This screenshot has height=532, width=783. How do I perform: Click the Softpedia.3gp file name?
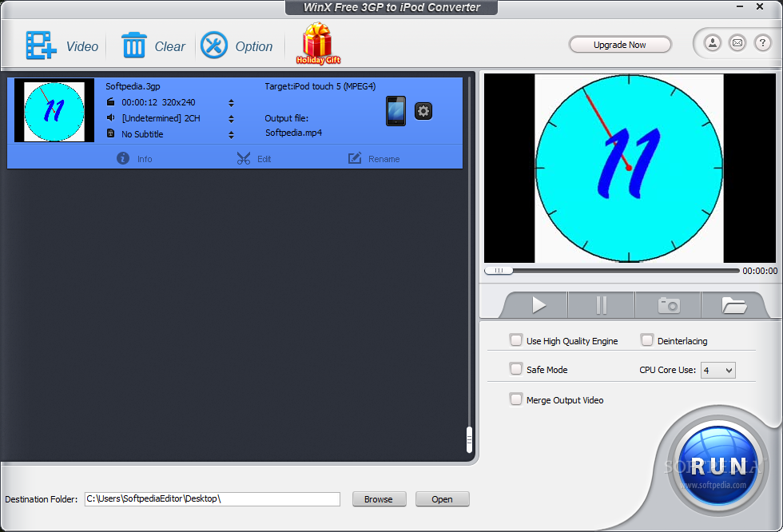[x=133, y=86]
